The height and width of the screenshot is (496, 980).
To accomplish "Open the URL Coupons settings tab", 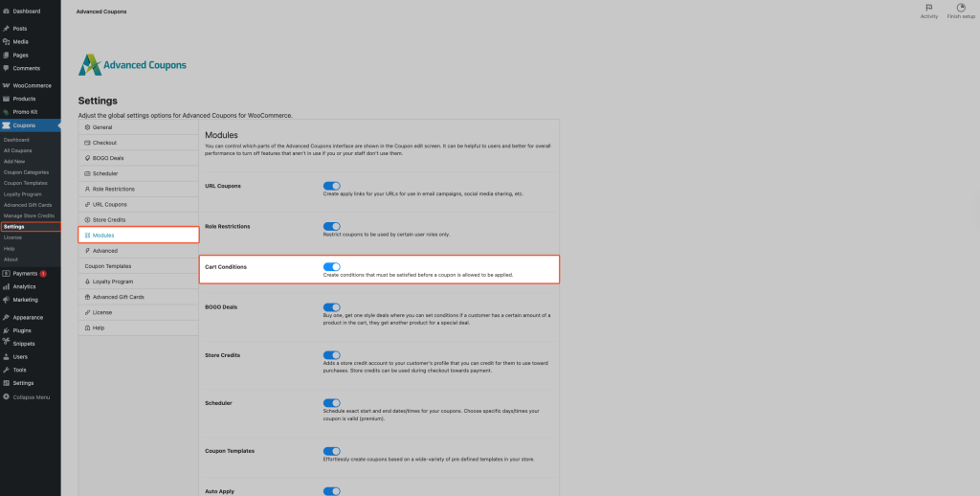I will coord(138,205).
